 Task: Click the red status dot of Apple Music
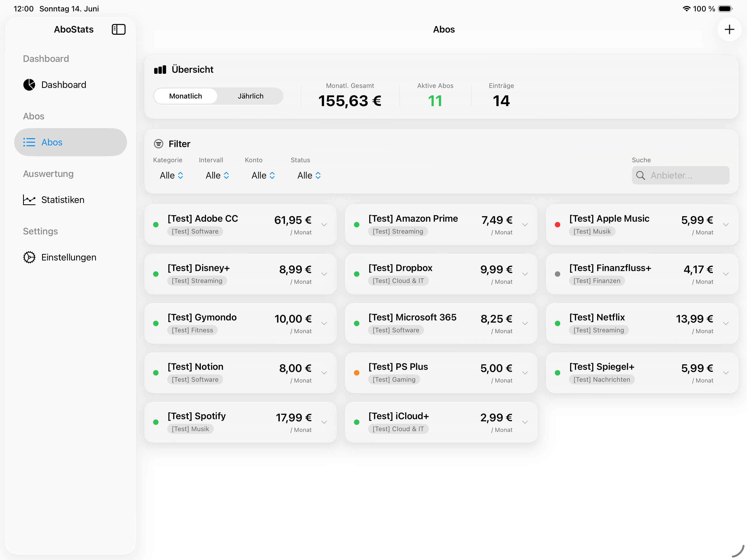558,224
